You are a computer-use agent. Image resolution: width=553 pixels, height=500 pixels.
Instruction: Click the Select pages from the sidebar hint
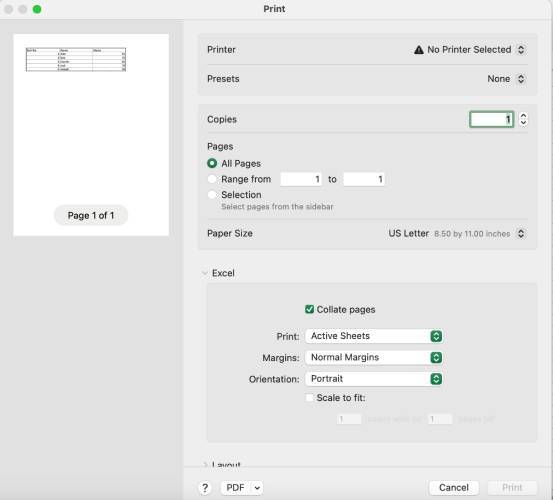(x=277, y=207)
